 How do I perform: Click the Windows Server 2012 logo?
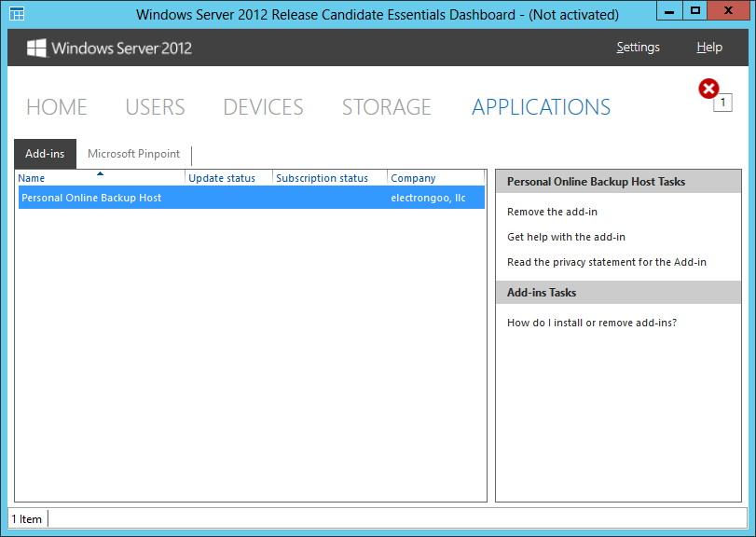109,48
